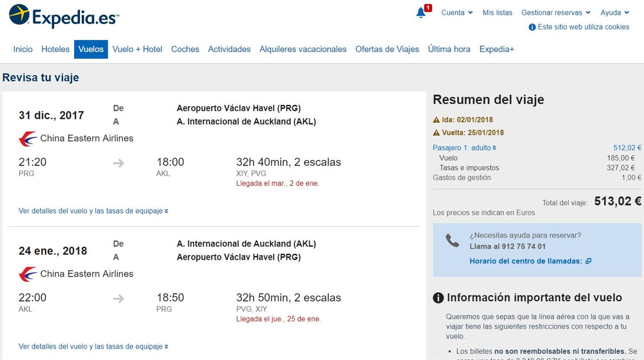Screen dimensions: 644x360
Task: Click China Eastern Airlines logo on return flight
Action: click(x=28, y=274)
